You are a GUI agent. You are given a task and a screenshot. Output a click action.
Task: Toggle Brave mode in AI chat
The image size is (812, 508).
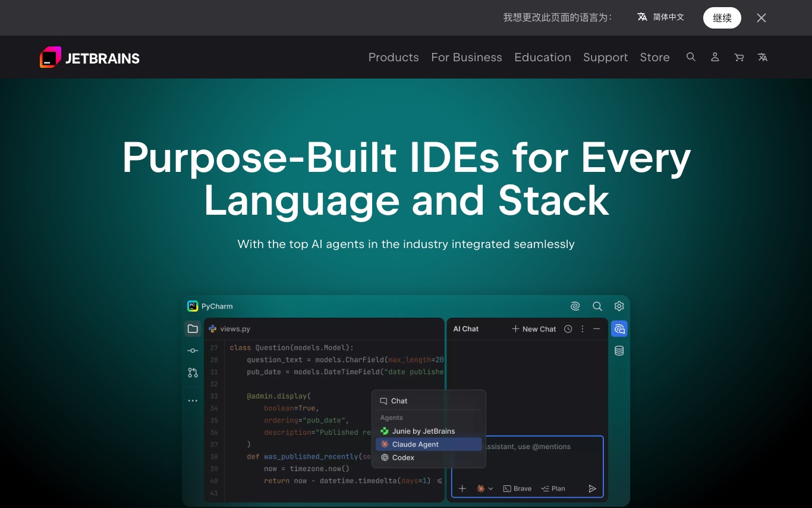pyautogui.click(x=517, y=488)
